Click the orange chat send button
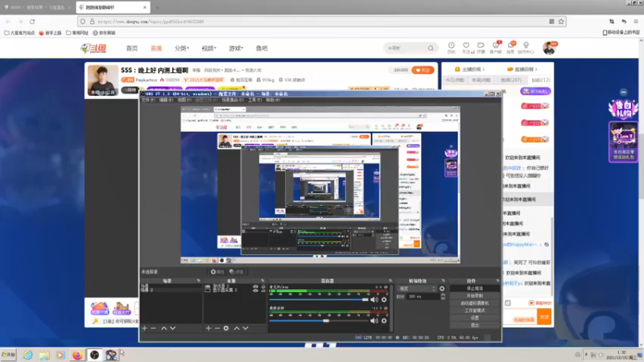The width and height of the screenshot is (644, 362). [x=544, y=317]
